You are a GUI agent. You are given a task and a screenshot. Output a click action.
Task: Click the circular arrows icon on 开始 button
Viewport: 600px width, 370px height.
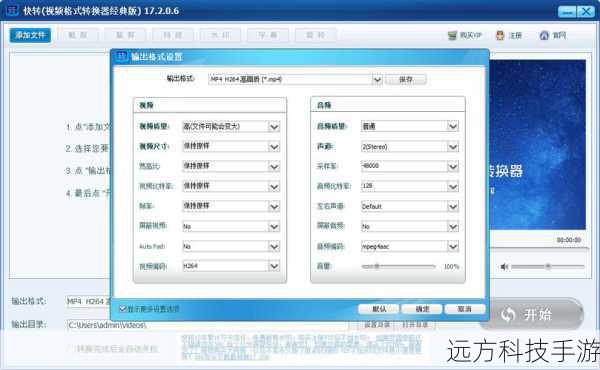pos(508,315)
